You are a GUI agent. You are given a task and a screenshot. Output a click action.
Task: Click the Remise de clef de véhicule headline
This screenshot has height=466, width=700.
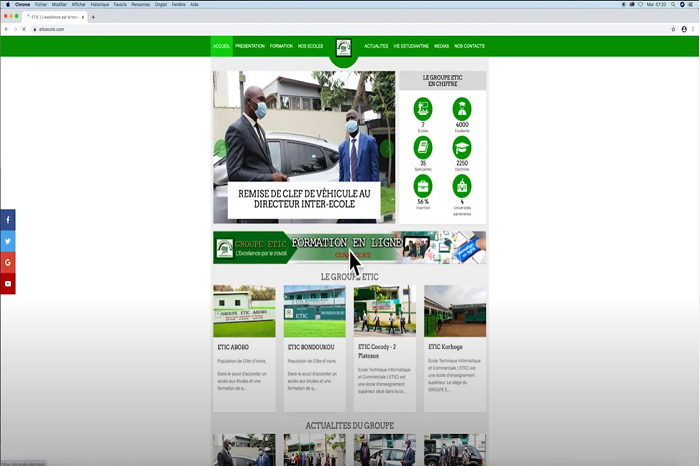pos(304,199)
